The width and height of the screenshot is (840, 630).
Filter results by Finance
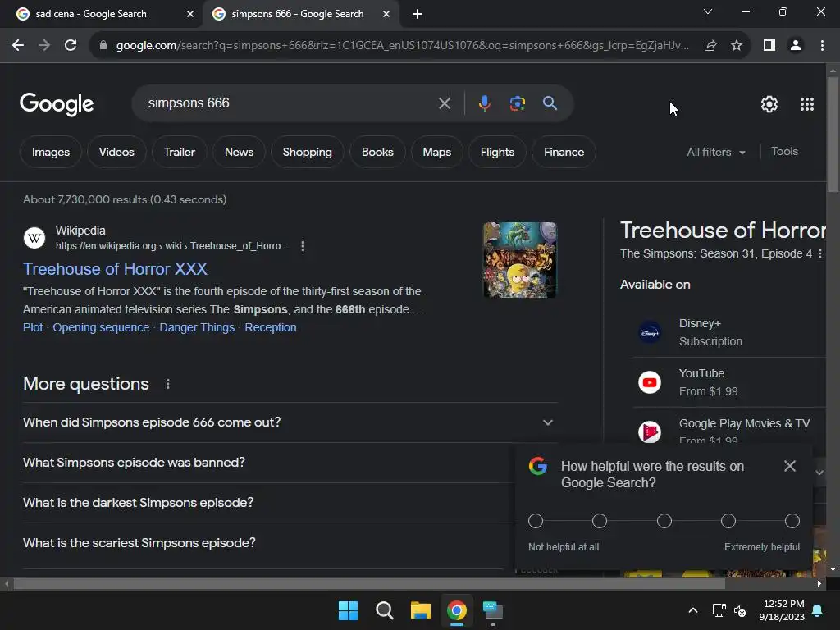pos(564,152)
